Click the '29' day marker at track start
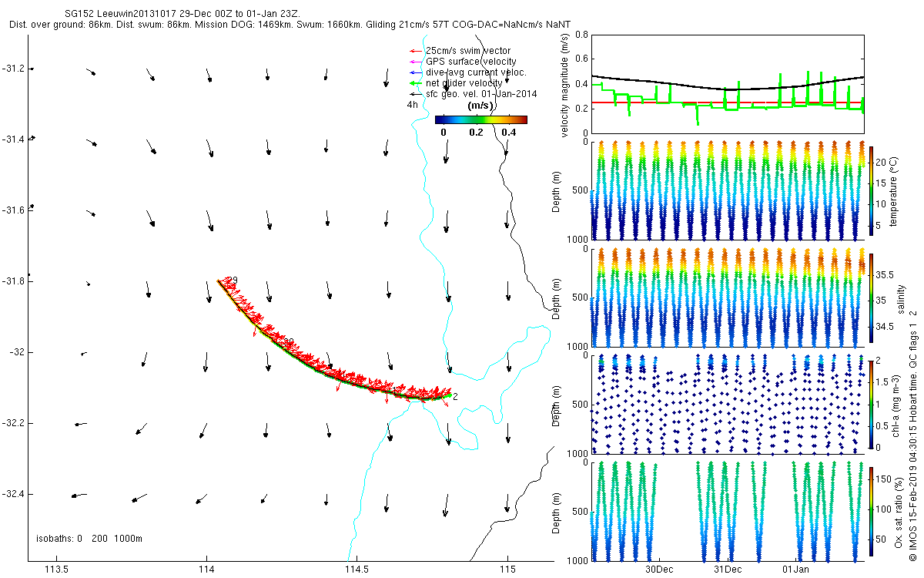Viewport: 924px width, 578px height. point(232,281)
